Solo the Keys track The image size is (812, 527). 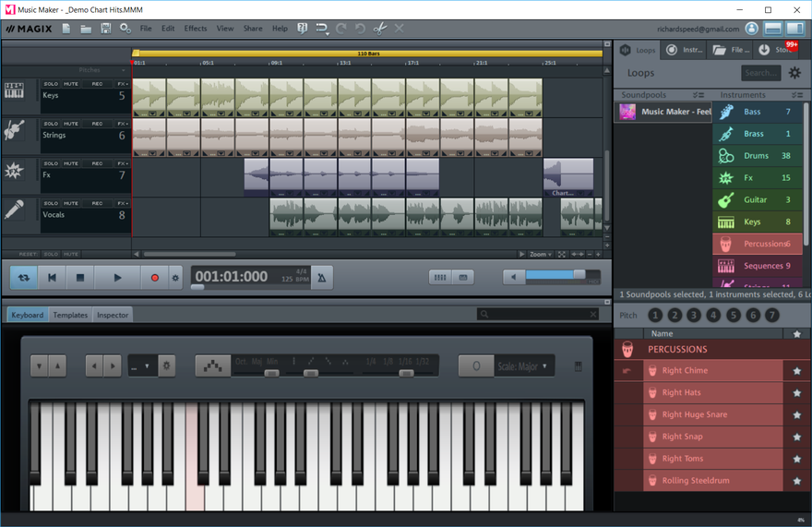(x=51, y=84)
